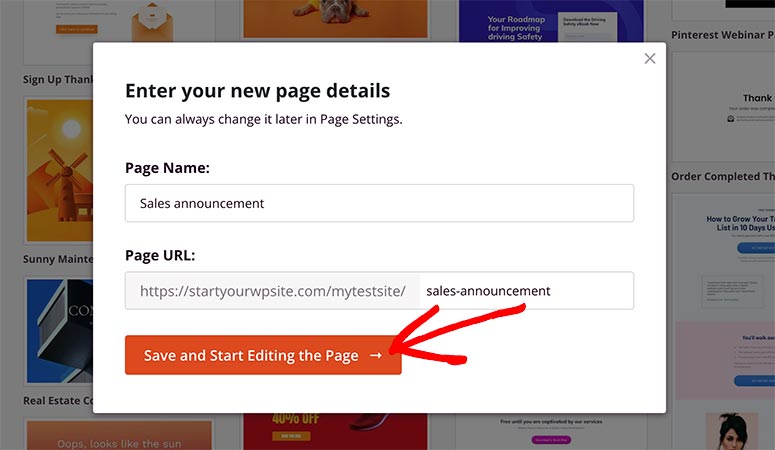775x450 pixels.
Task: Pick the 'Free until you are captivated' template
Action: point(551,428)
